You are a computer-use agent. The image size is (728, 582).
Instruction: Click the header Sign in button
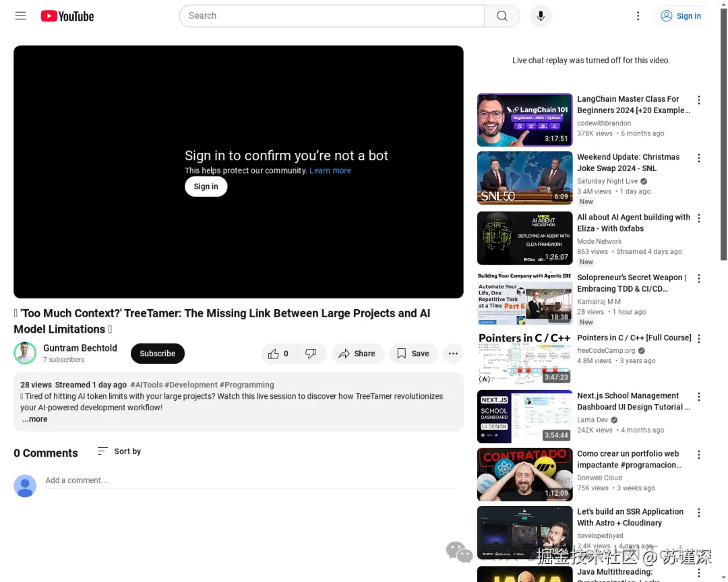pos(681,15)
